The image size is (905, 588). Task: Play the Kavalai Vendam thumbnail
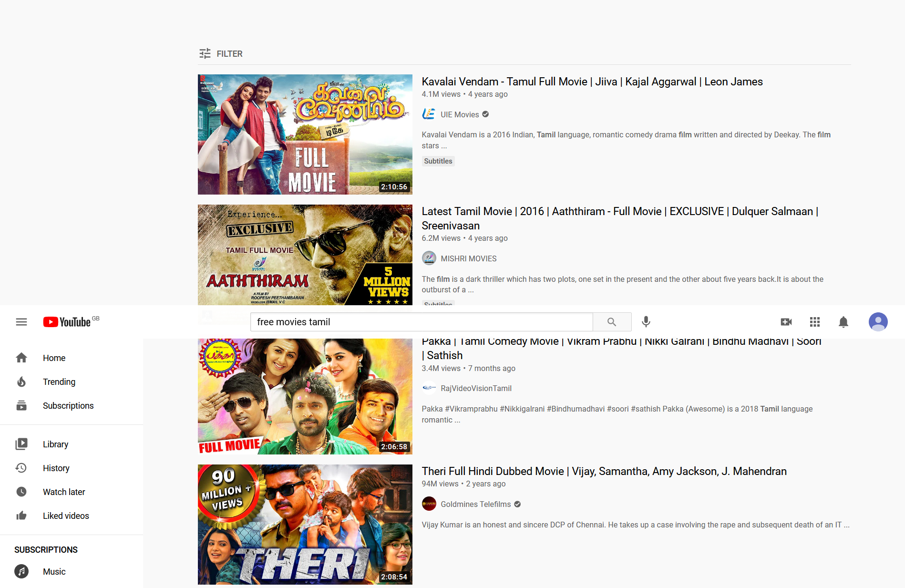click(305, 134)
